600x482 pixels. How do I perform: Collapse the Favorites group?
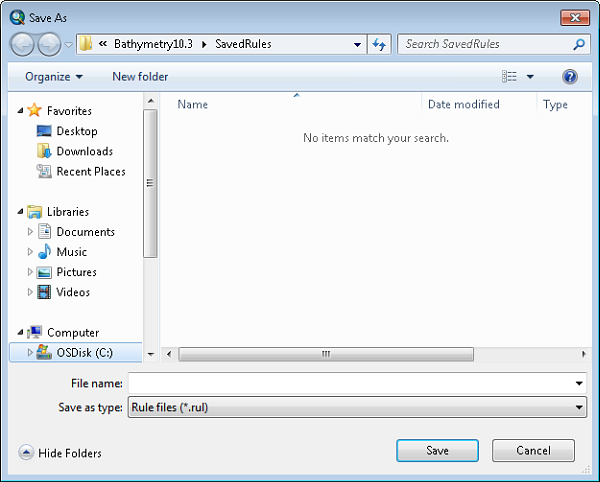pyautogui.click(x=20, y=111)
